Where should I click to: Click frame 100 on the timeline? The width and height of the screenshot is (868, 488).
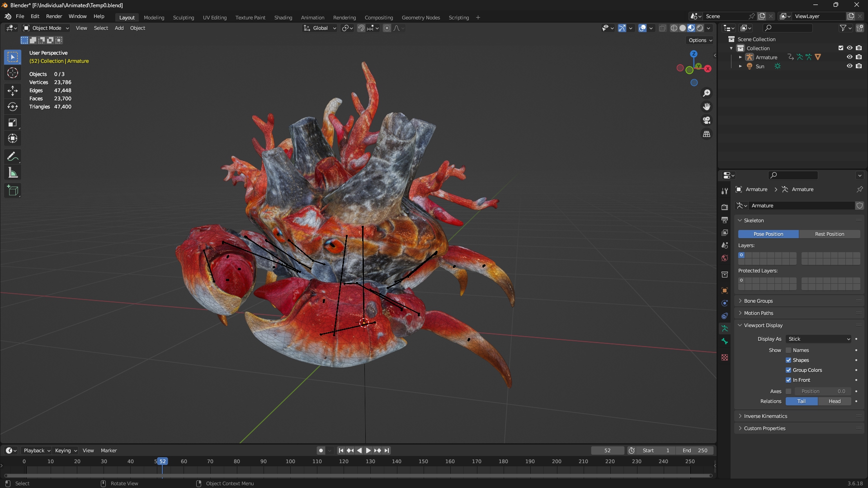tap(290, 461)
